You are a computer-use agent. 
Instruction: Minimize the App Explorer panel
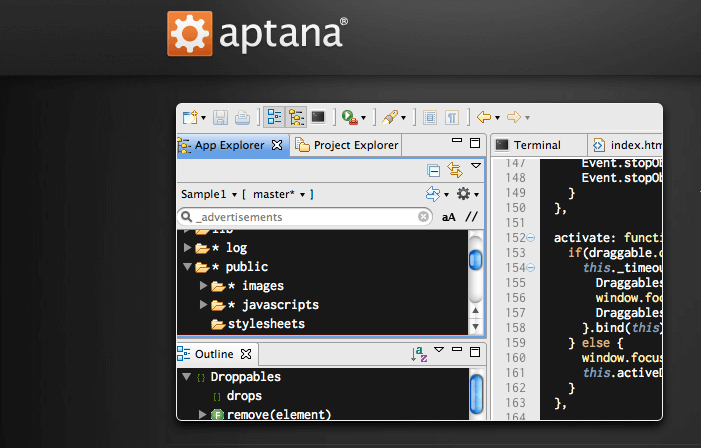457,140
